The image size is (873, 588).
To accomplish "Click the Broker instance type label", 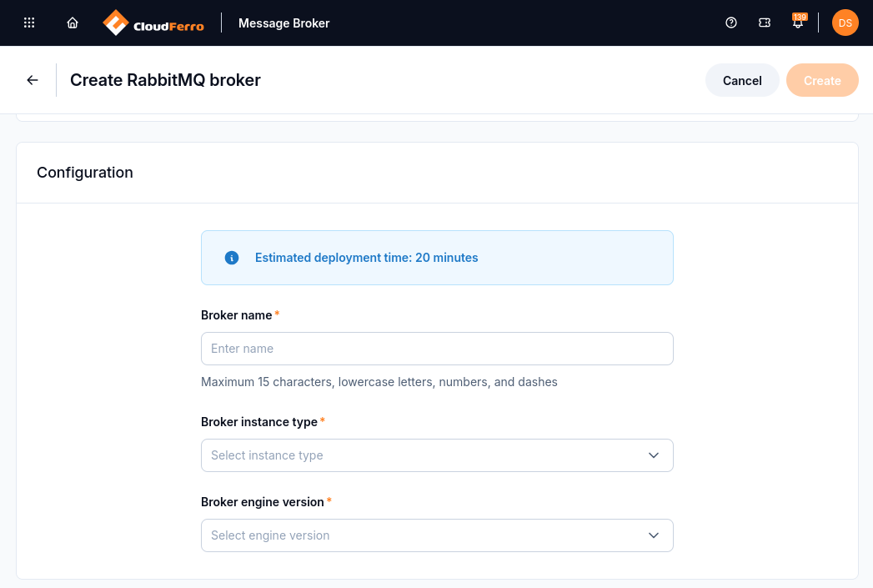I will pyautogui.click(x=258, y=422).
